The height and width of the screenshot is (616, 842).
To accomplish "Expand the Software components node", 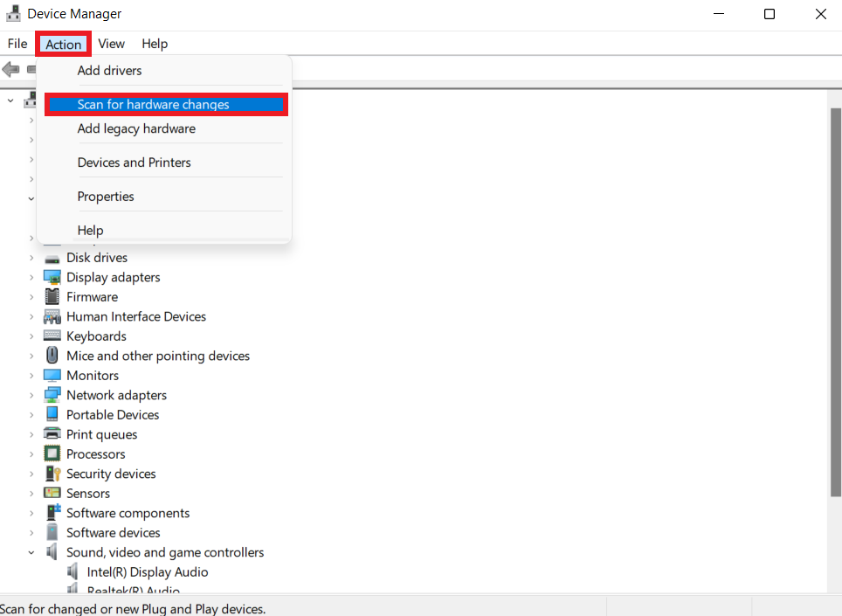I will point(31,513).
